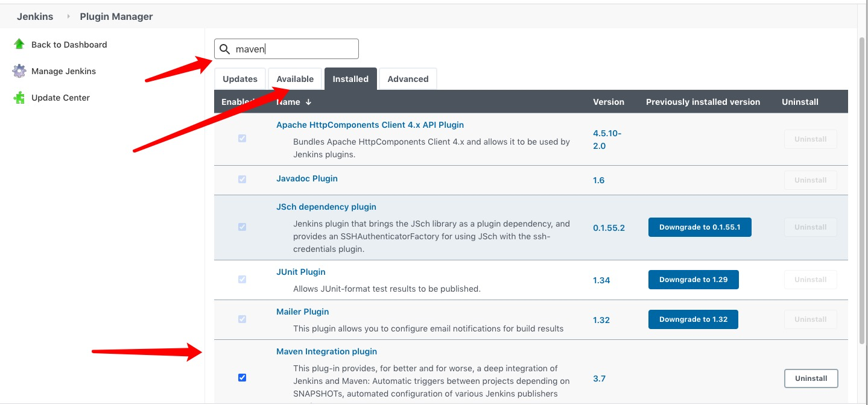Uninstall the Maven Integration plugin
The height and width of the screenshot is (405, 868).
(x=811, y=378)
